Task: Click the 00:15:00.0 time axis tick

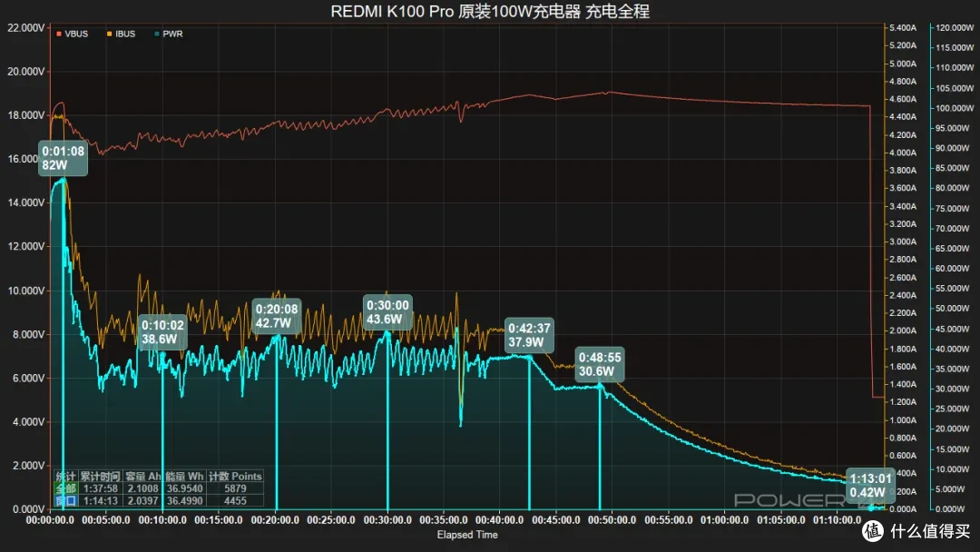Action: click(x=218, y=520)
